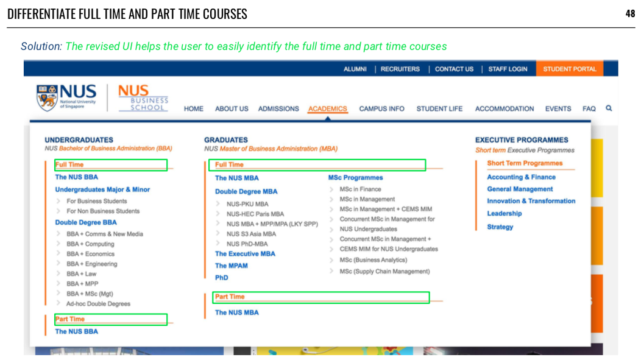Open the RECRUITERS top link
This screenshot has width=644, height=363.
(400, 69)
